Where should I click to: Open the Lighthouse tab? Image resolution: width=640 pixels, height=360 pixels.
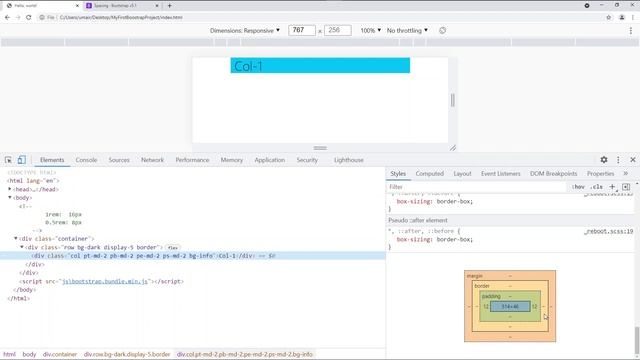[x=349, y=160]
